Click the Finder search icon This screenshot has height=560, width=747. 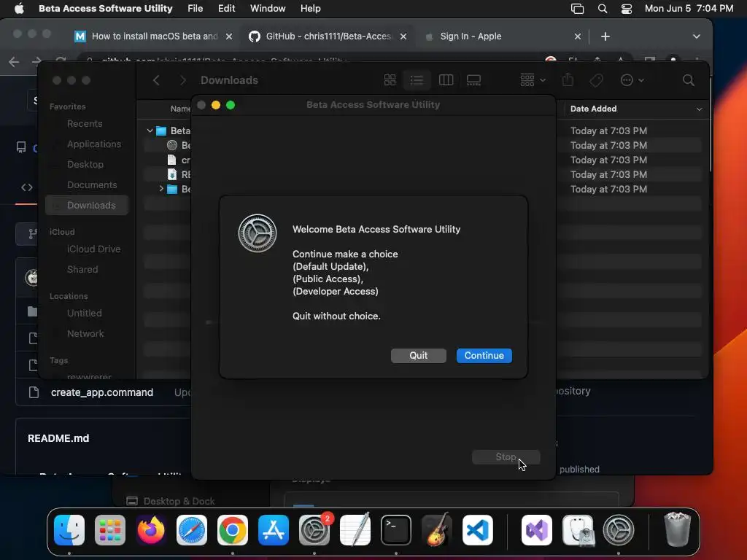689,80
